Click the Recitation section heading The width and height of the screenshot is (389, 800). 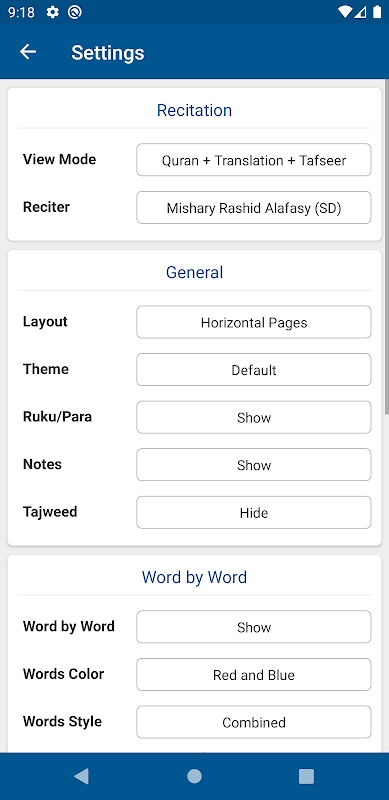194,110
